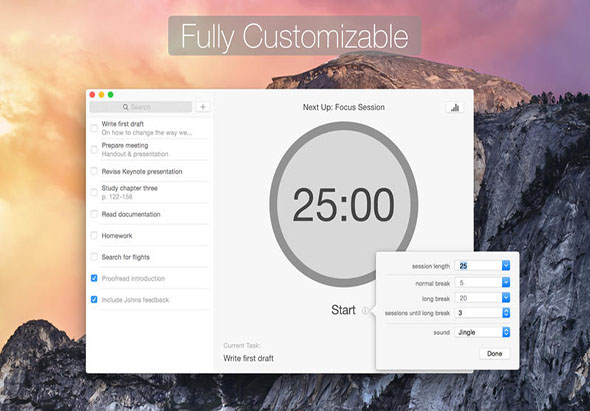Click Current Task Write first draft text

[x=248, y=358]
